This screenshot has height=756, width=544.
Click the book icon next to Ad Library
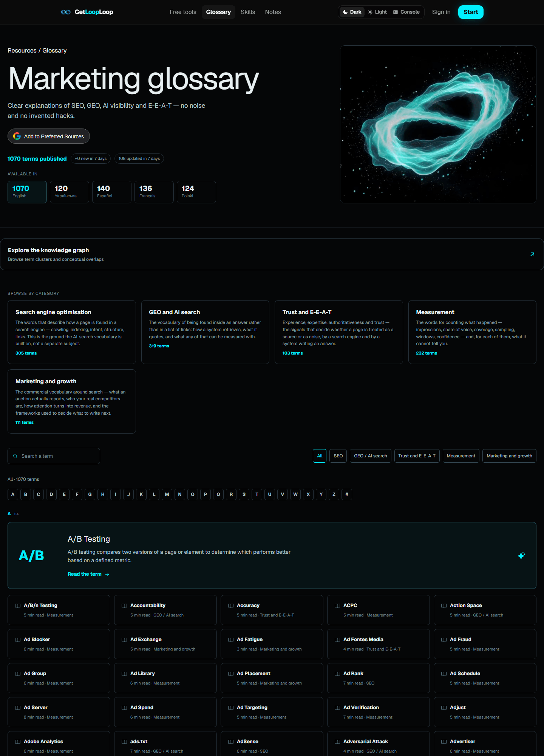(124, 674)
